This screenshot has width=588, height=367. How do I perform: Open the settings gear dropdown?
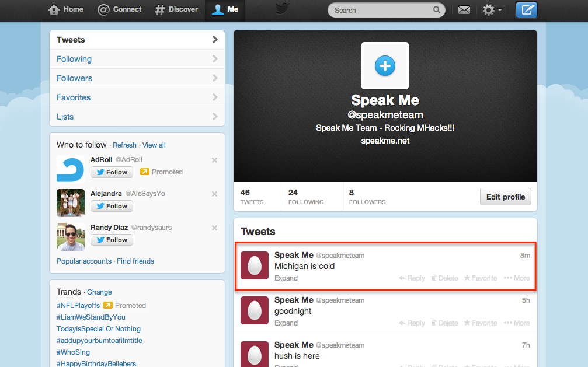[492, 10]
